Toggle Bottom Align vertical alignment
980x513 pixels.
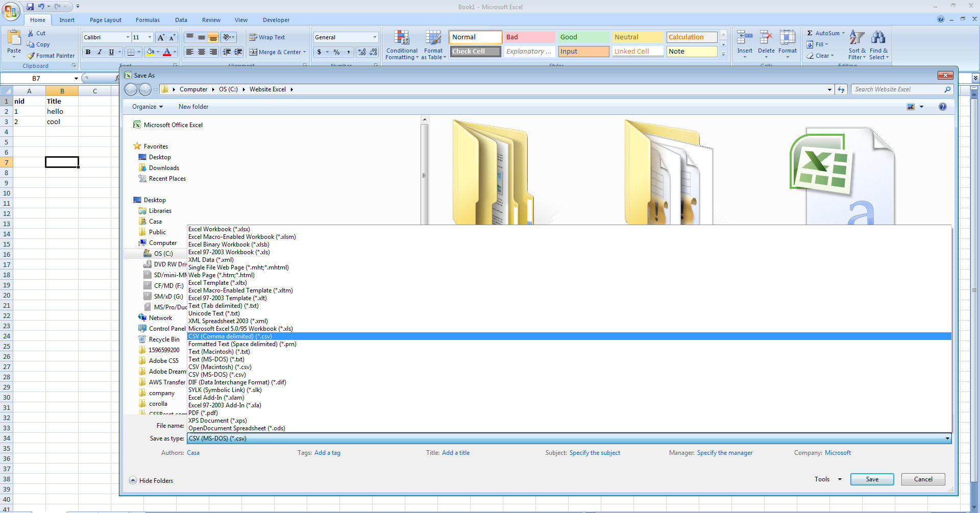pos(213,37)
